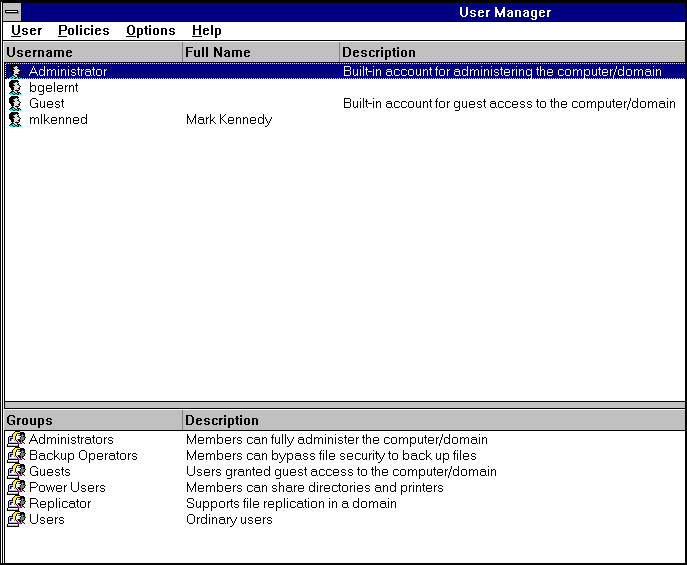Click the bgelernt user icon
687x565 pixels.
click(x=15, y=88)
